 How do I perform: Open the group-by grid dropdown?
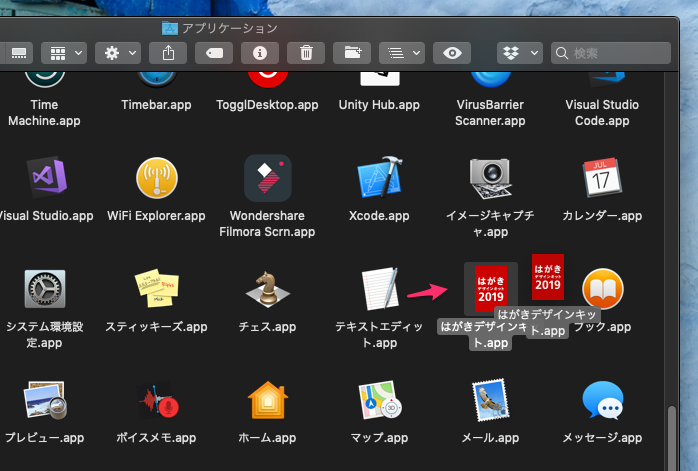click(x=64, y=53)
